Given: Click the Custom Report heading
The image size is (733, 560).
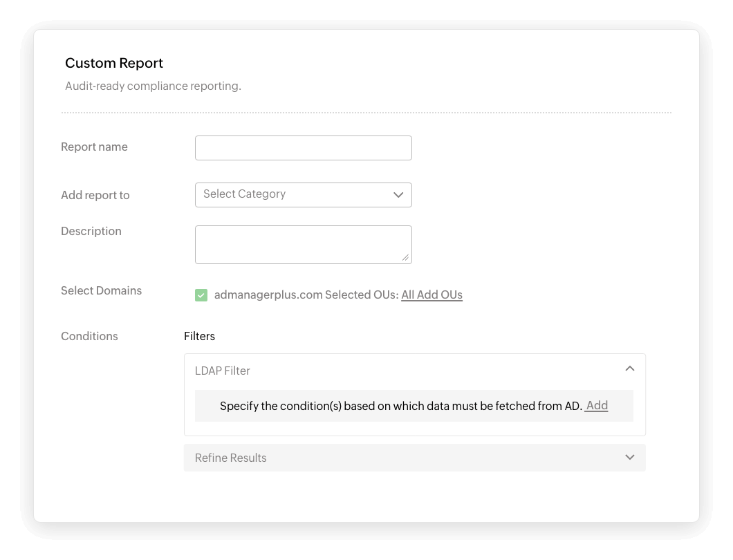Looking at the screenshot, I should (114, 63).
